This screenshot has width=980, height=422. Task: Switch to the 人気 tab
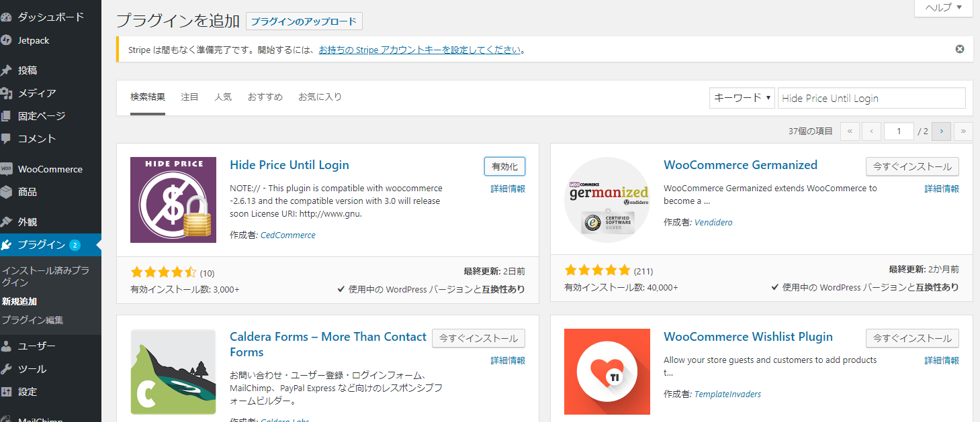[223, 97]
